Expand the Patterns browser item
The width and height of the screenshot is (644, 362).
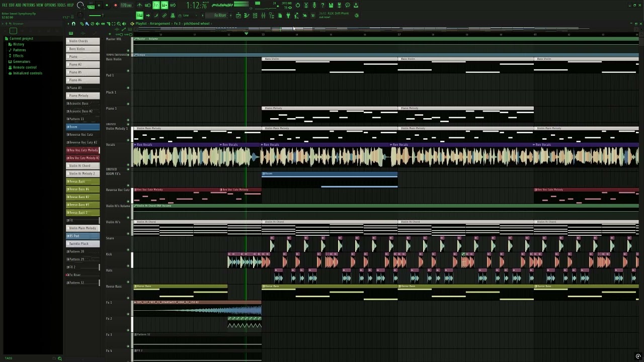click(x=19, y=50)
